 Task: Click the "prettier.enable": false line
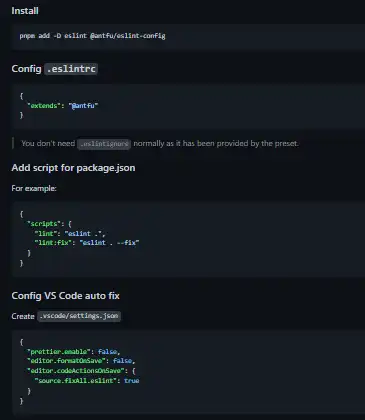tap(74, 352)
